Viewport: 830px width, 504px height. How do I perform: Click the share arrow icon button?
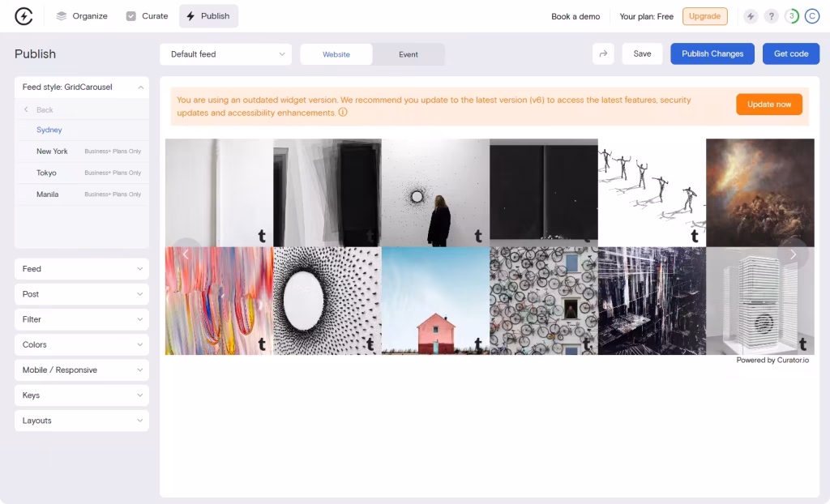click(x=603, y=53)
